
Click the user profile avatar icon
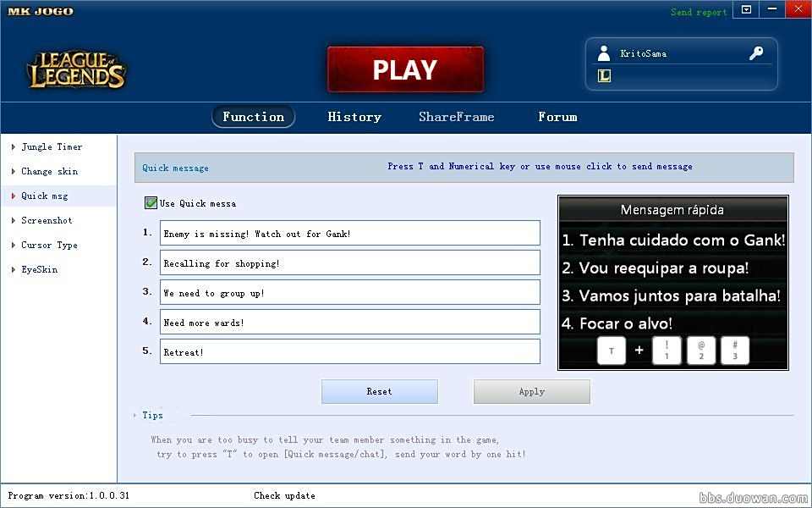(604, 53)
